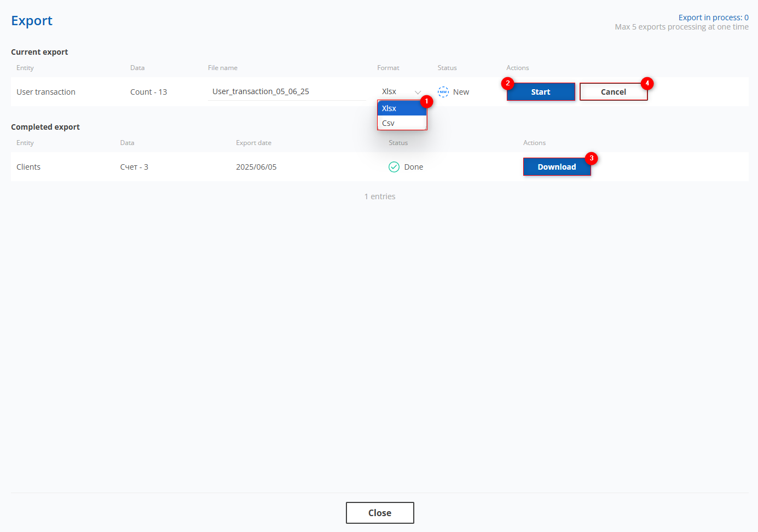Click the Export page title
This screenshot has height=532, width=758.
tap(32, 21)
